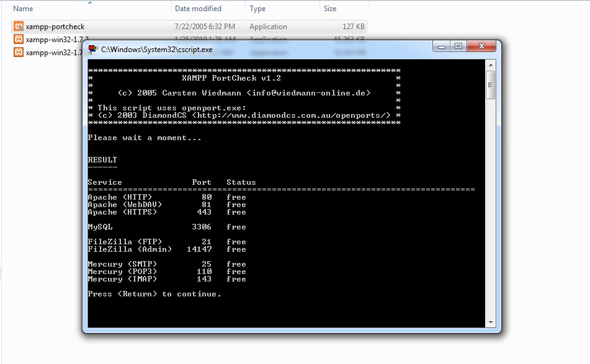
Task: Sort by the Type column header
Action: click(x=257, y=8)
